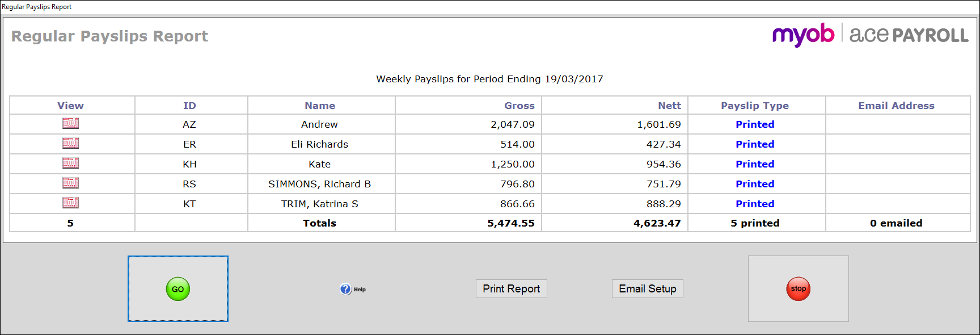980x335 pixels.
Task: Open payslip icon for TRIM, Katrina S
Action: click(x=70, y=203)
